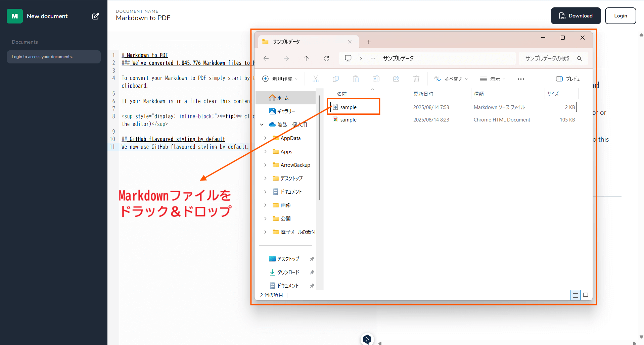Go up one folder level arrow
The height and width of the screenshot is (345, 644).
tap(306, 58)
